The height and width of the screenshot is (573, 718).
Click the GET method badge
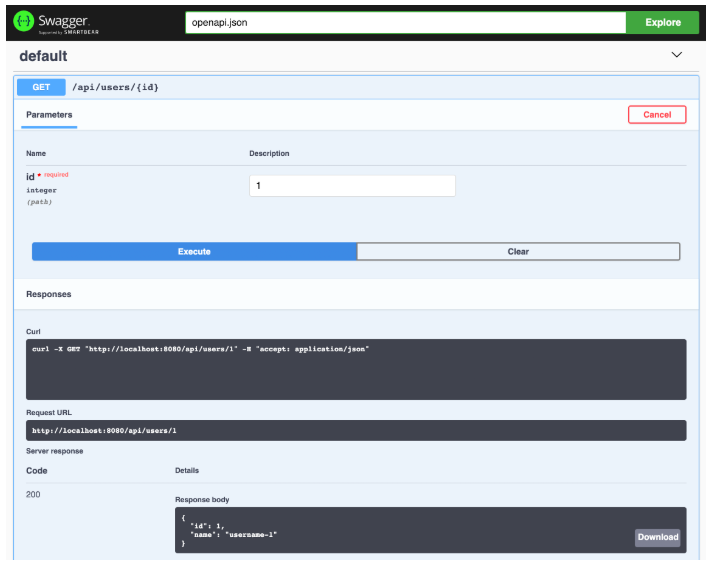coord(41,87)
